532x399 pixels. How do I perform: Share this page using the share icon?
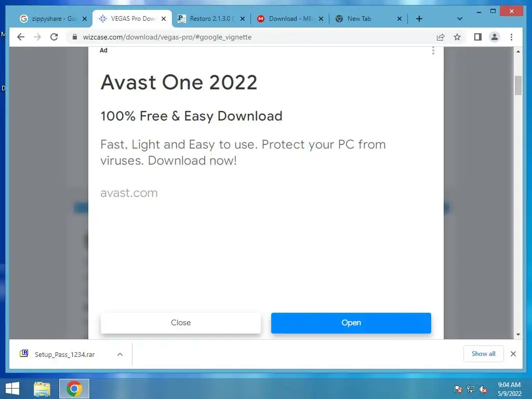point(441,37)
